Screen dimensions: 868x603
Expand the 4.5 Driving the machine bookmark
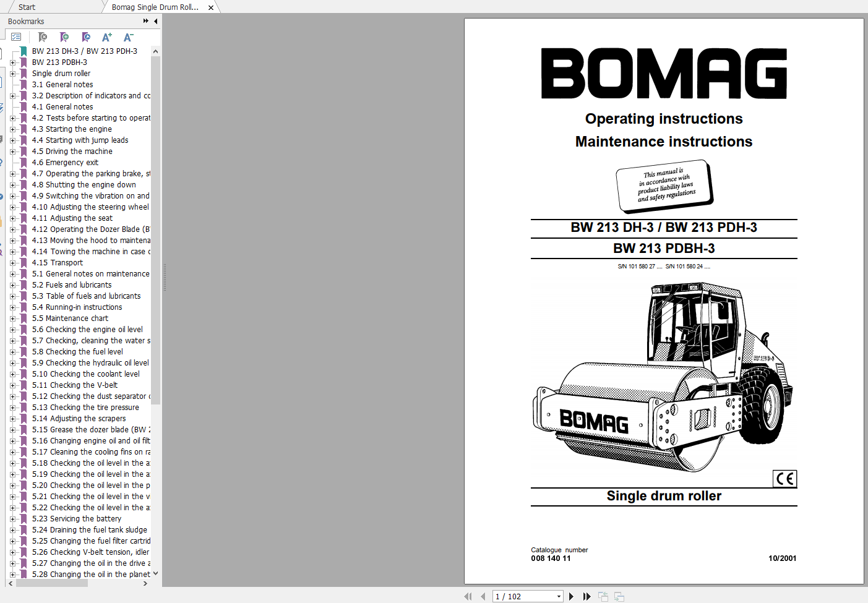(12, 152)
